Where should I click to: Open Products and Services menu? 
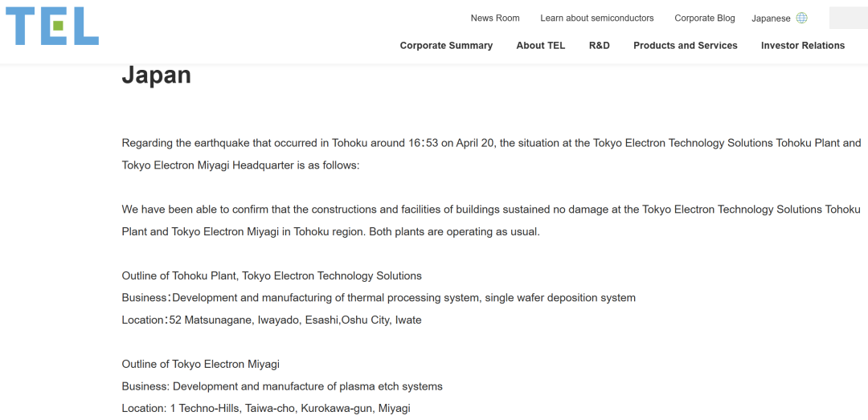click(x=686, y=46)
